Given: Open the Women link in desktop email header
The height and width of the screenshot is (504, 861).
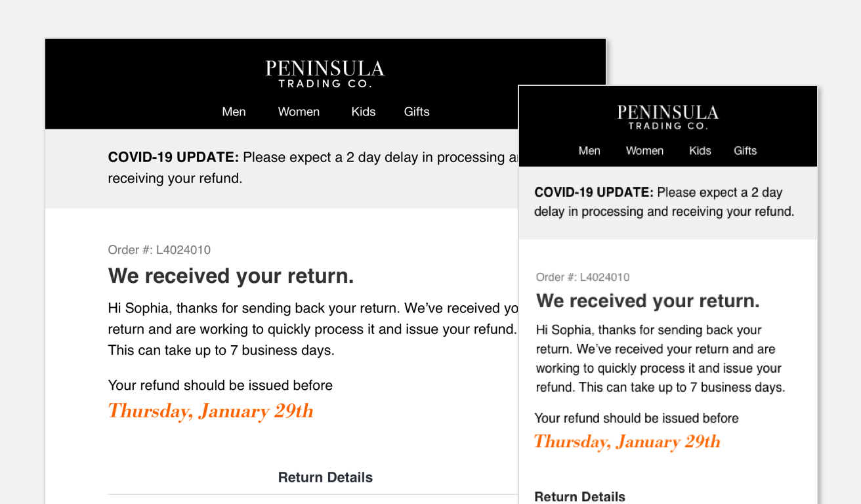Looking at the screenshot, I should [x=299, y=112].
